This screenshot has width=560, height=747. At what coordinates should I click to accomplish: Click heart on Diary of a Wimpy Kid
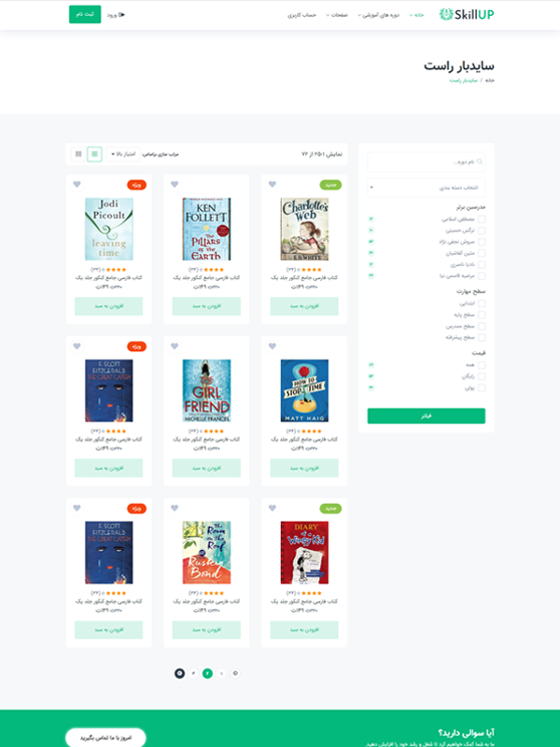[x=273, y=508]
